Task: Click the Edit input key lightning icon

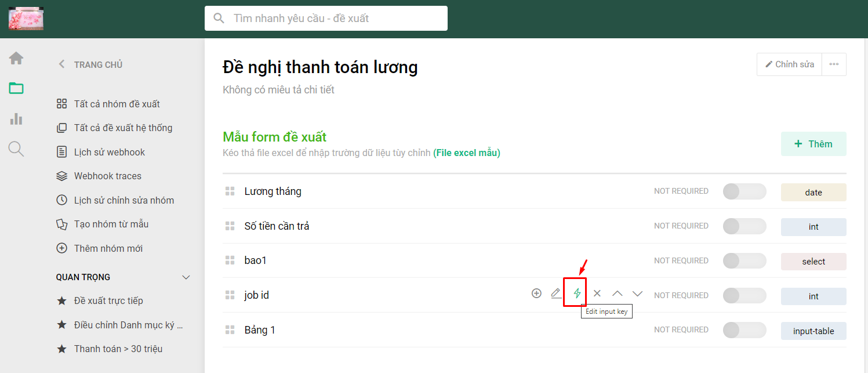Action: click(x=577, y=294)
